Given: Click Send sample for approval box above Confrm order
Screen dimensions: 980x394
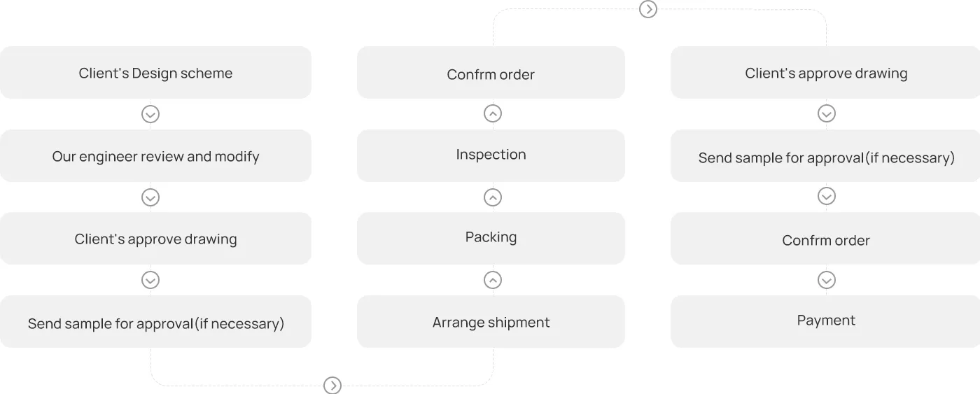Looking at the screenshot, I should [x=825, y=156].
